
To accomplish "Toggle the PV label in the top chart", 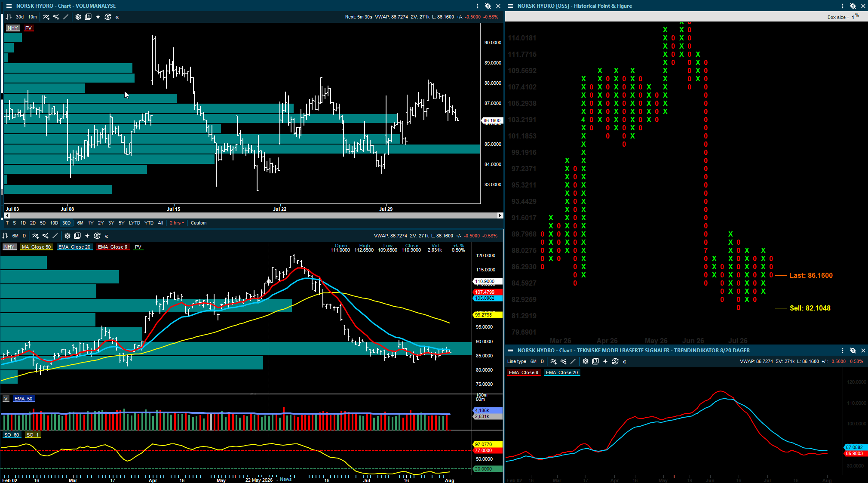I will [28, 28].
